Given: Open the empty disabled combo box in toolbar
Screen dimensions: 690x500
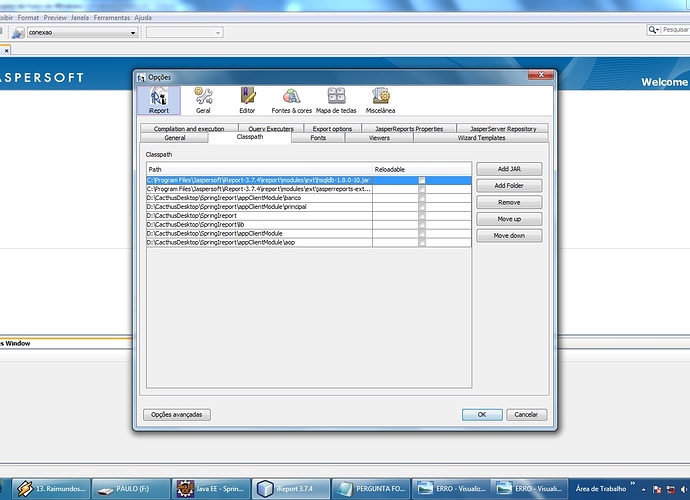Looking at the screenshot, I should click(x=184, y=33).
